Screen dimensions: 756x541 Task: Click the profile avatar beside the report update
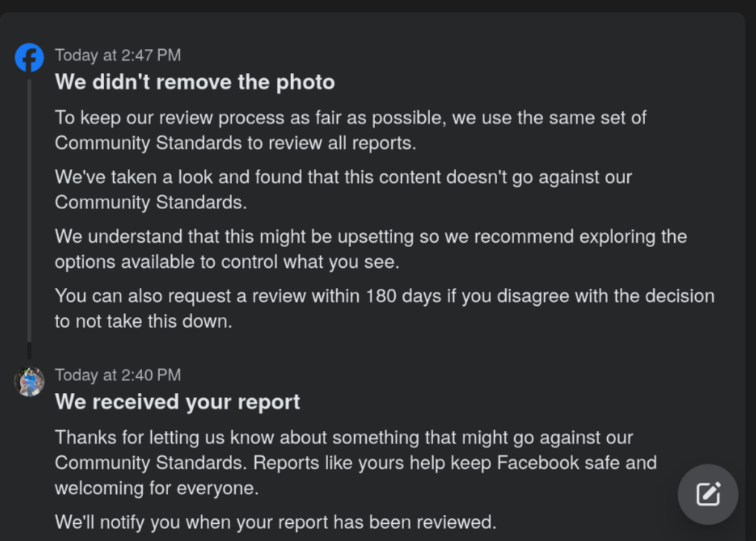tap(29, 382)
